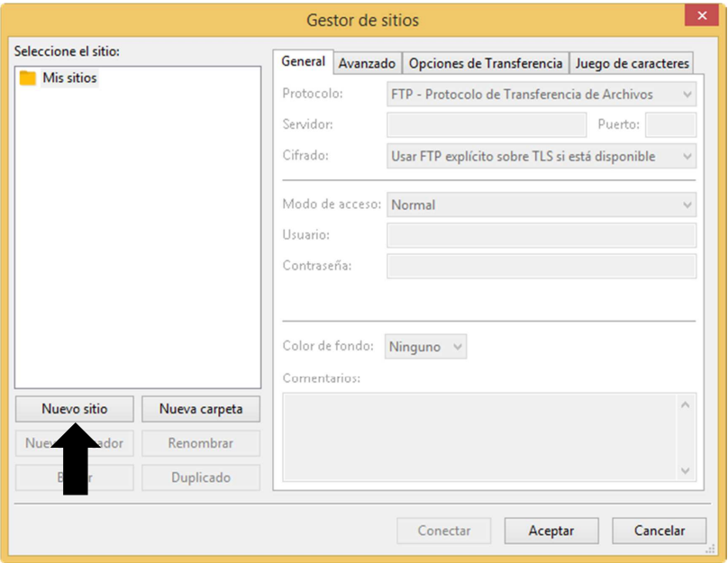The image size is (728, 563).
Task: Click into the Usuario field
Action: [x=541, y=235]
